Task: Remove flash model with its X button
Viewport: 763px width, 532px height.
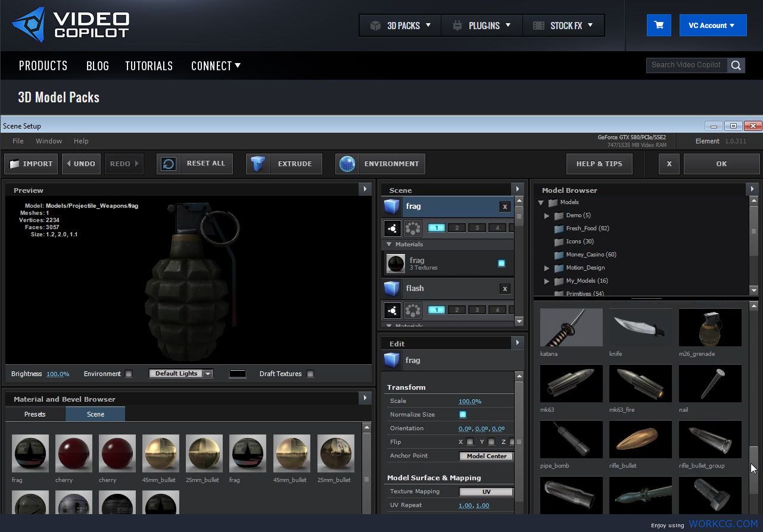Action: point(505,289)
